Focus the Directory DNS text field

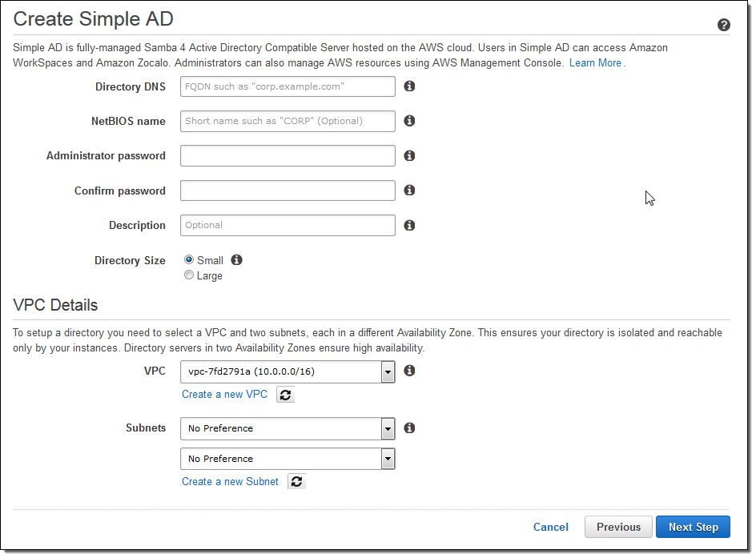[288, 86]
